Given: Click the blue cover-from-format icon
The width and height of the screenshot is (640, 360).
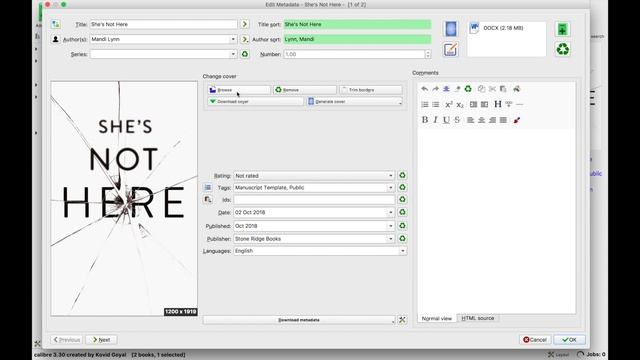Looking at the screenshot, I should click(x=451, y=29).
